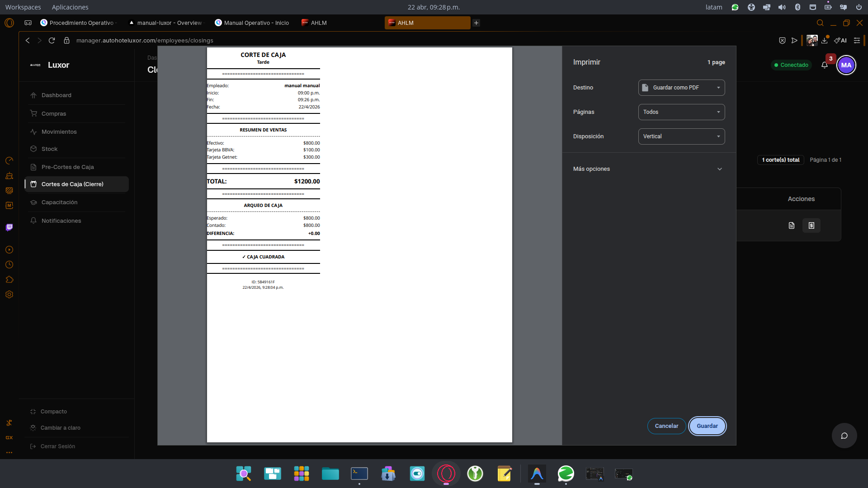This screenshot has width=868, height=488.
Task: Open the MA user avatar menu
Action: point(846,65)
